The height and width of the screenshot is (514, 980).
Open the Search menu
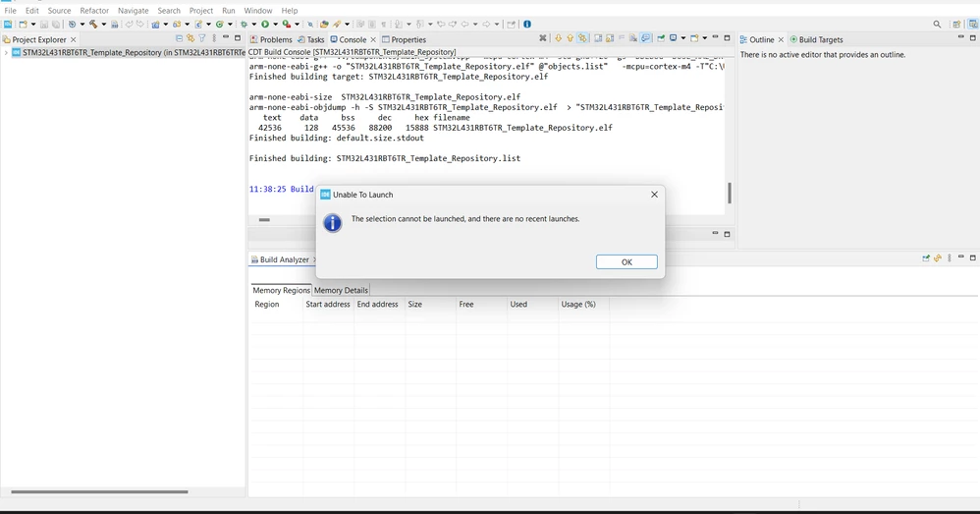click(x=169, y=11)
